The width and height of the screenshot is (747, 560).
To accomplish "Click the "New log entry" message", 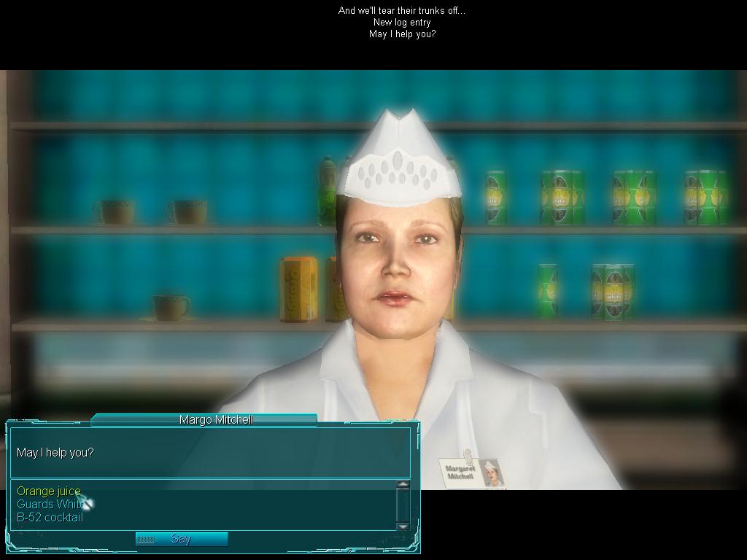I will pos(402,23).
